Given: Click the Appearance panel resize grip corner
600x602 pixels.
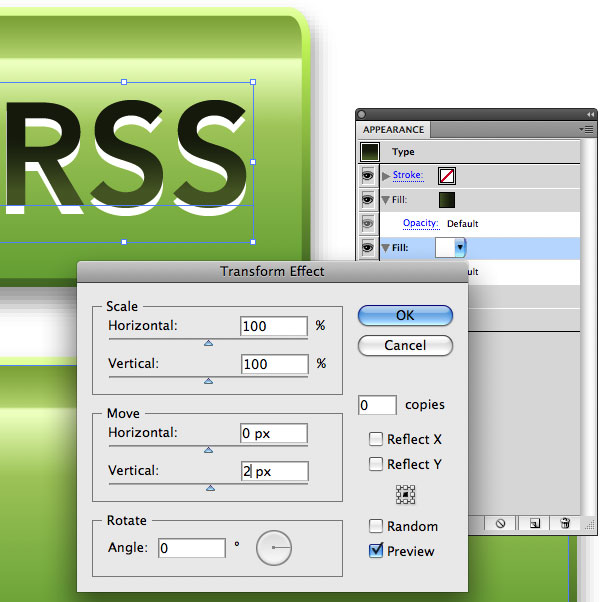Looking at the screenshot, I should point(590,525).
